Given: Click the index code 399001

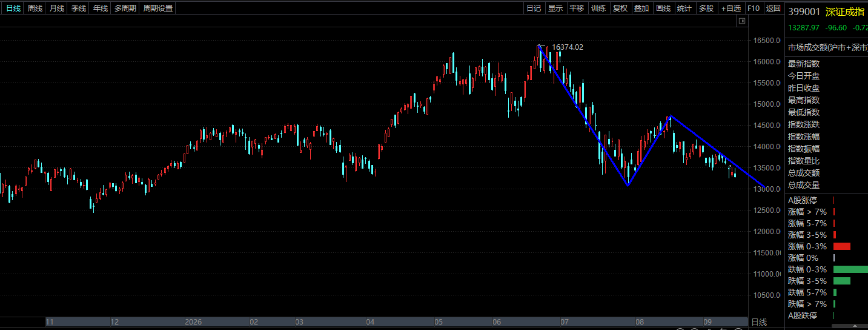Looking at the screenshot, I should 804,12.
